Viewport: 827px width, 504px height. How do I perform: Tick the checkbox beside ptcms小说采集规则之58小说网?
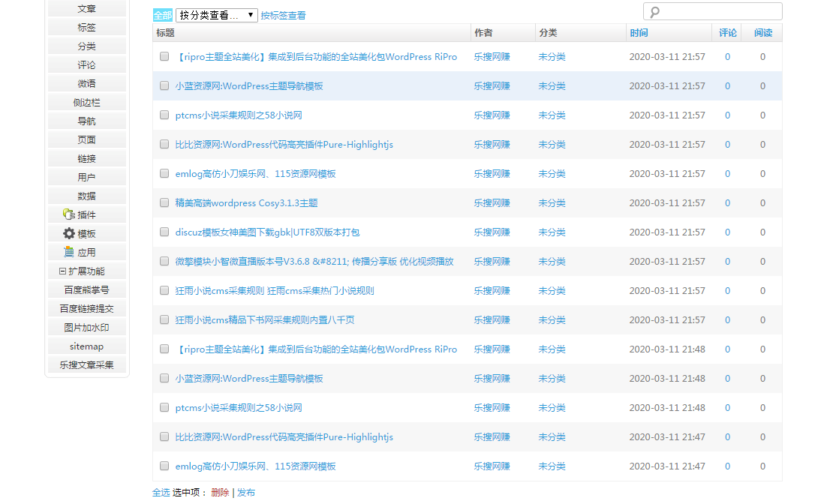[164, 115]
